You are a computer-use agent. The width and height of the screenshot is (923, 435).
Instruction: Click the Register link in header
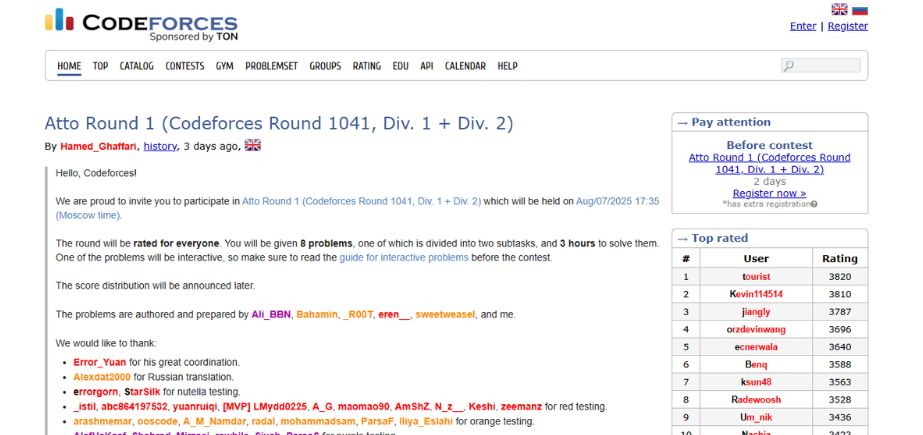pos(848,26)
